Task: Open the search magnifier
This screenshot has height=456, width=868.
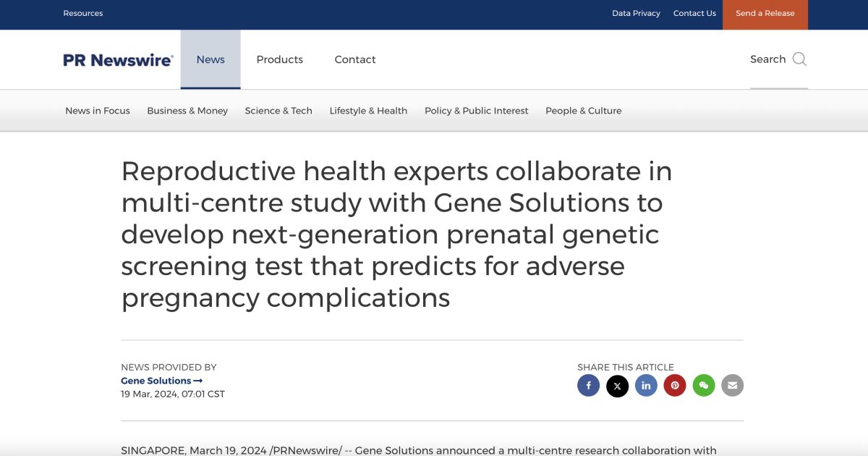Action: (799, 59)
